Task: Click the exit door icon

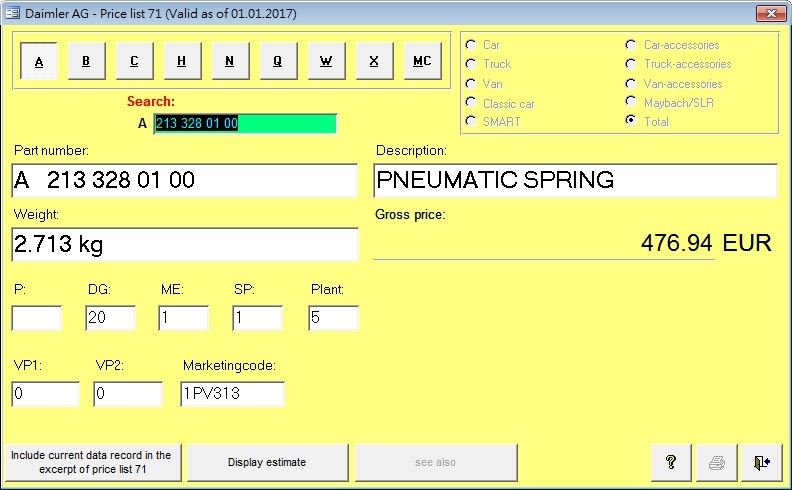Action: (x=761, y=462)
